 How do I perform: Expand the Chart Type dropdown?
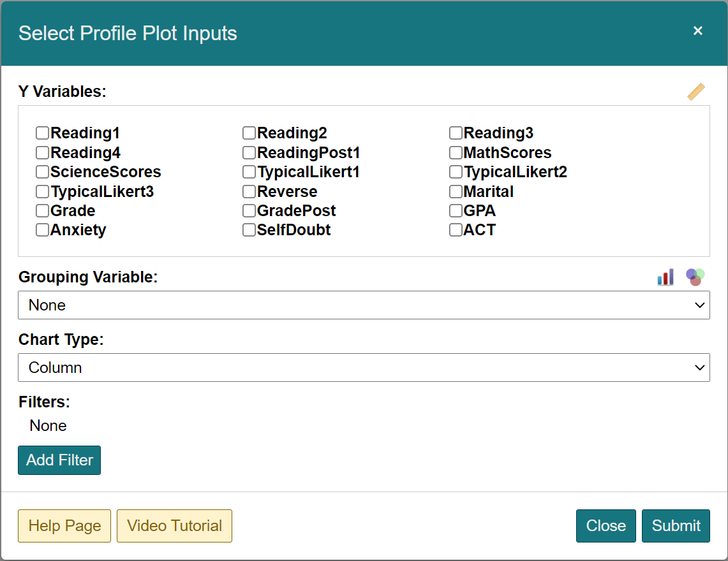pyautogui.click(x=364, y=368)
